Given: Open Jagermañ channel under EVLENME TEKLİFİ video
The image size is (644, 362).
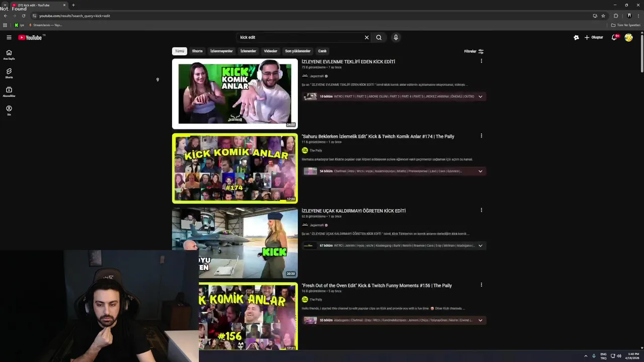Looking at the screenshot, I should tap(316, 76).
